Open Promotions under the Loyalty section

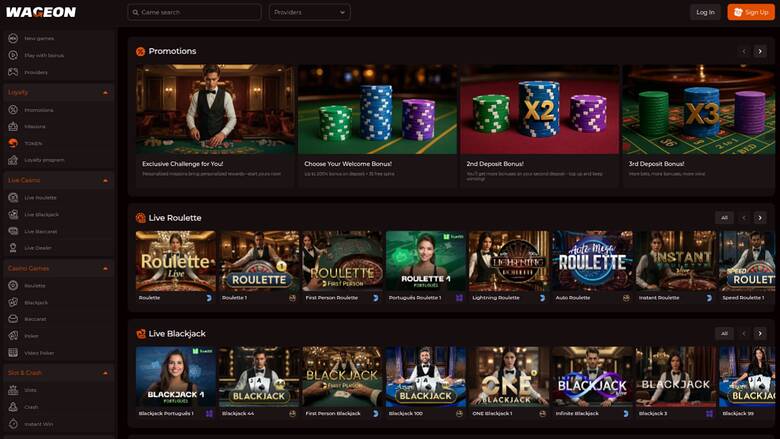[39, 110]
